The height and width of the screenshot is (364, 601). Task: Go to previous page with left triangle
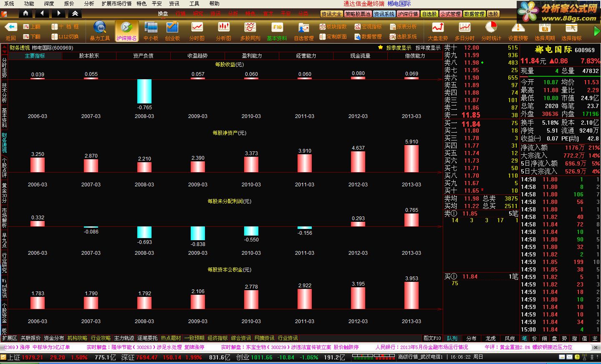pos(42,13)
